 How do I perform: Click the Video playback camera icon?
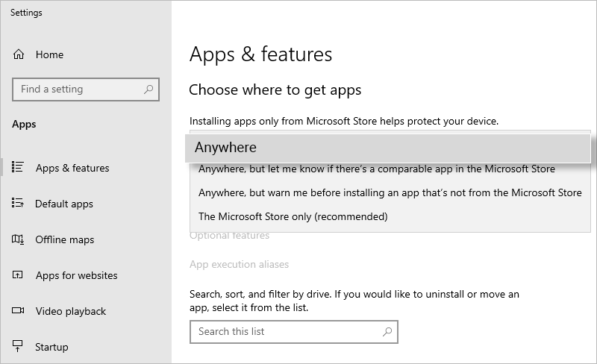pos(19,311)
